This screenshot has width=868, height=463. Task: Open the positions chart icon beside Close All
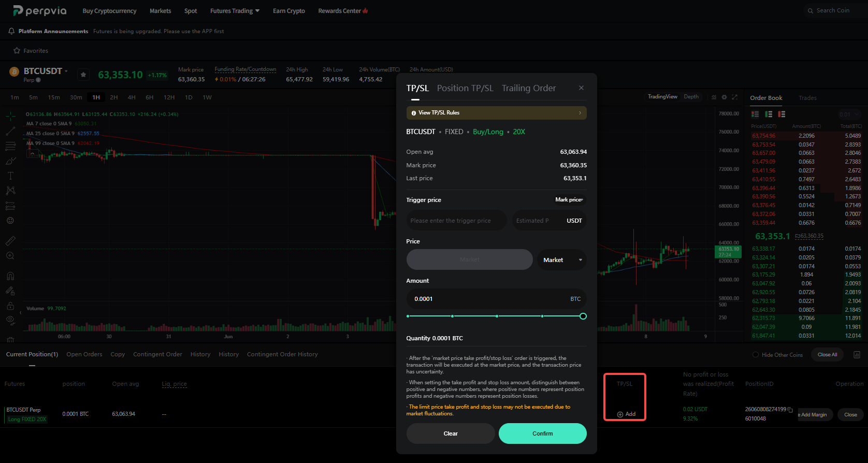pos(857,355)
